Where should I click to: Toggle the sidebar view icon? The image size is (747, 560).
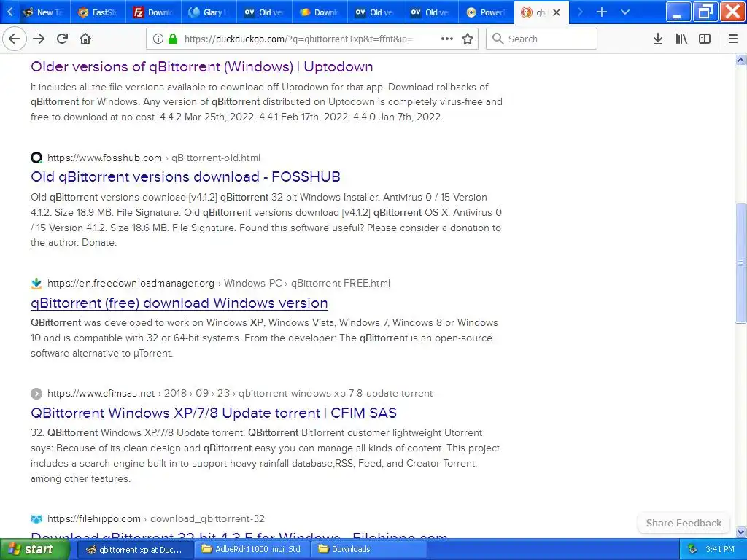click(x=705, y=39)
